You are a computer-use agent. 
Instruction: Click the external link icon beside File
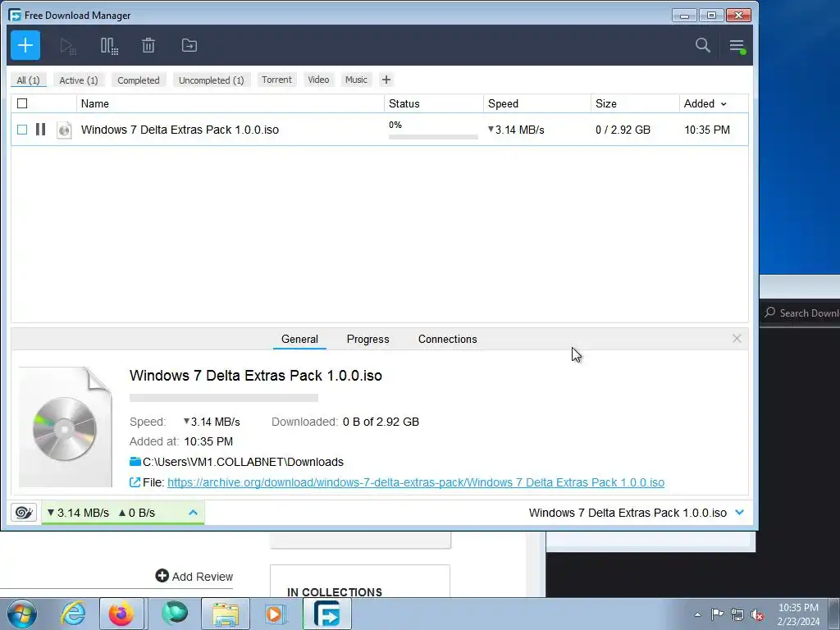pos(135,482)
